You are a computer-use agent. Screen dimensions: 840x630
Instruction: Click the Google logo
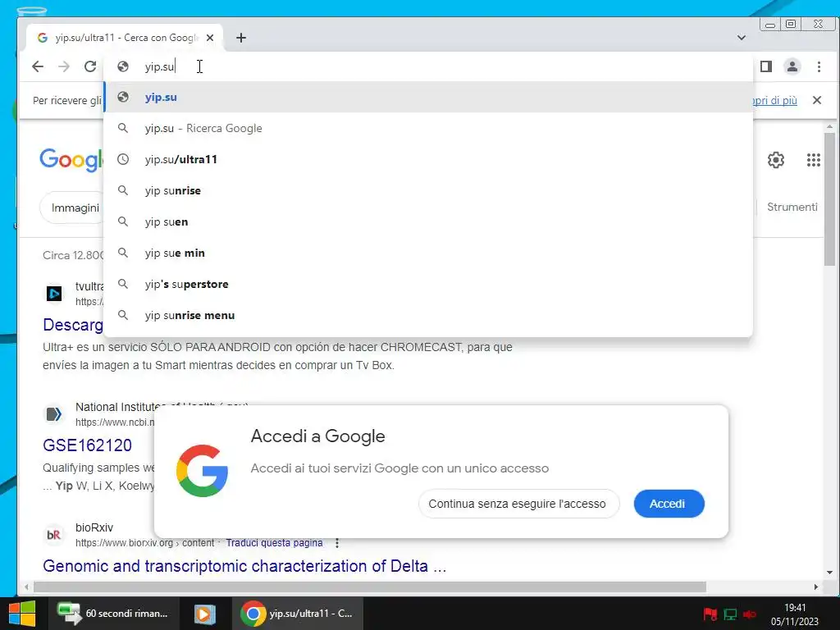click(71, 160)
